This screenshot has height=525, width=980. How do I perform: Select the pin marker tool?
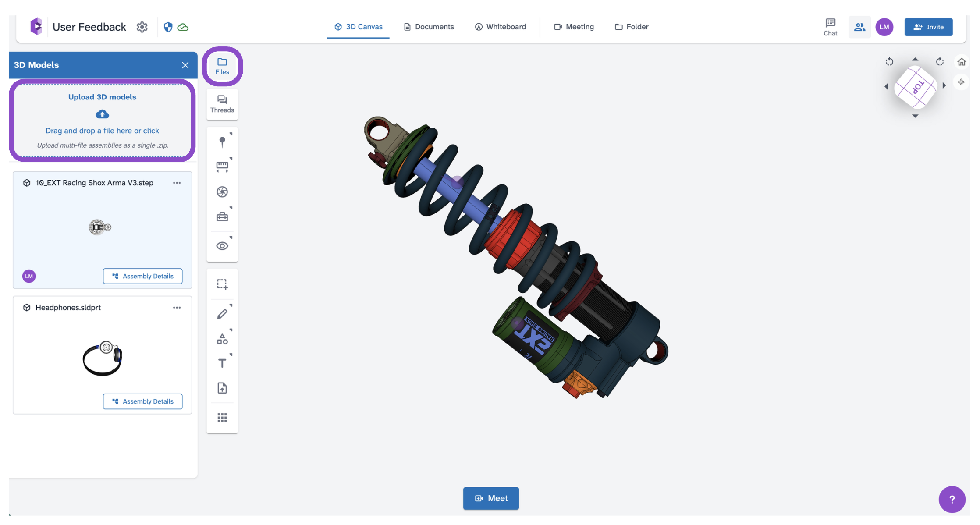coord(222,142)
